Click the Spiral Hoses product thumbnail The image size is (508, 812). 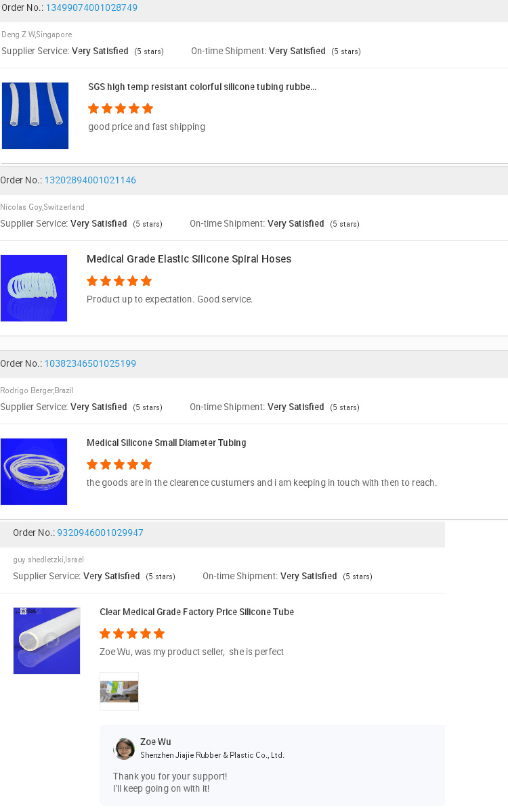[34, 288]
